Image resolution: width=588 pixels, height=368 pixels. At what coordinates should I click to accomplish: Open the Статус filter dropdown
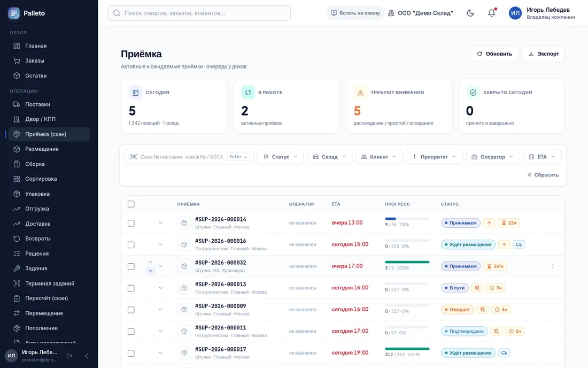tap(281, 157)
